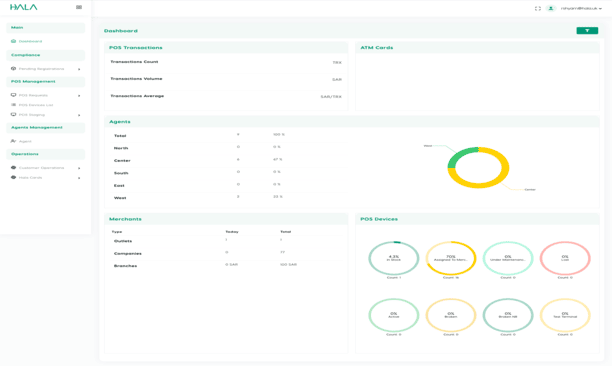Expand the Hala Cards submenu arrow
Image resolution: width=612 pixels, height=366 pixels.
click(79, 178)
